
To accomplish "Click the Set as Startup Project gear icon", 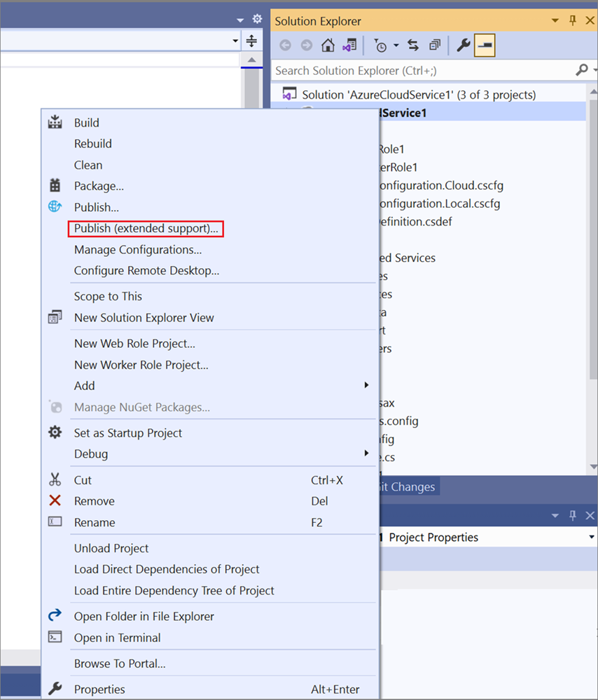I will tap(55, 433).
